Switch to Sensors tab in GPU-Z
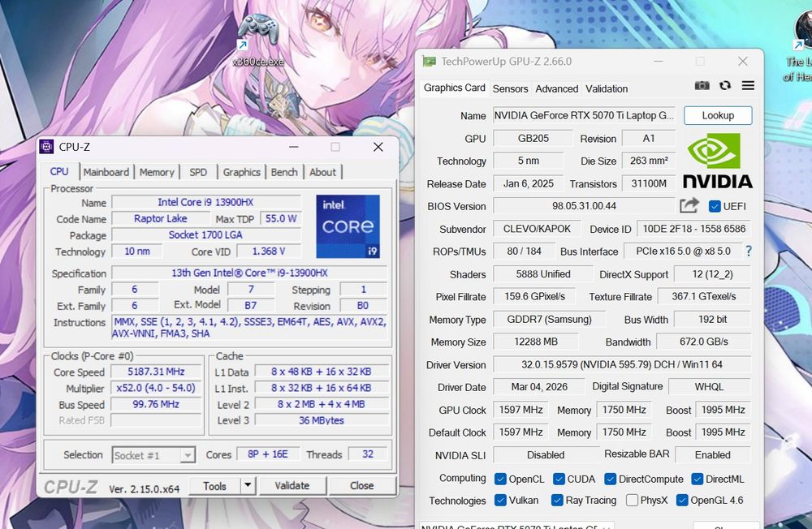The height and width of the screenshot is (529, 812). pos(510,88)
